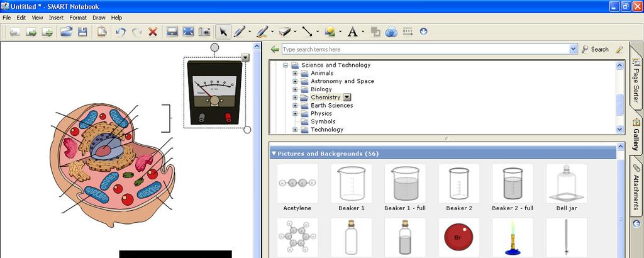Redo the last action
The width and height of the screenshot is (644, 258).
136,31
